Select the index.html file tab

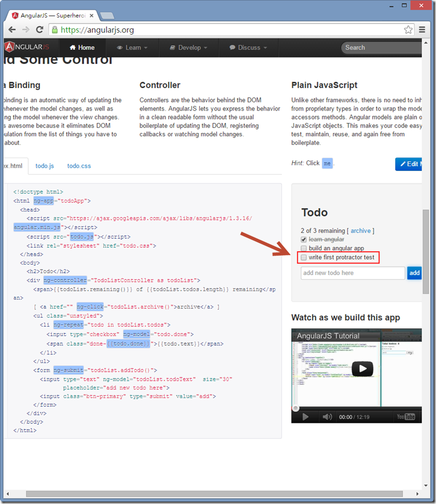tap(14, 166)
